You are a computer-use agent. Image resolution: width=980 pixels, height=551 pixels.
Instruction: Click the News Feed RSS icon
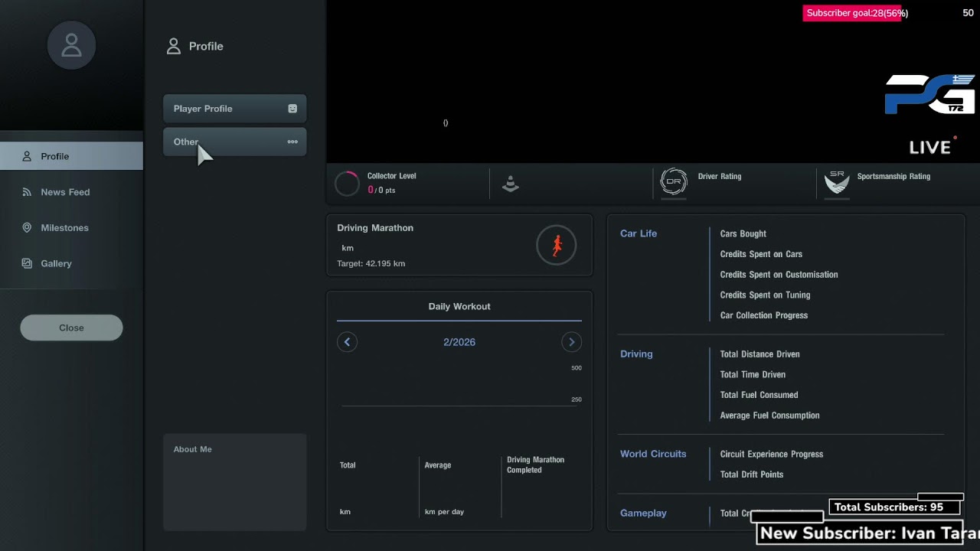pyautogui.click(x=27, y=192)
